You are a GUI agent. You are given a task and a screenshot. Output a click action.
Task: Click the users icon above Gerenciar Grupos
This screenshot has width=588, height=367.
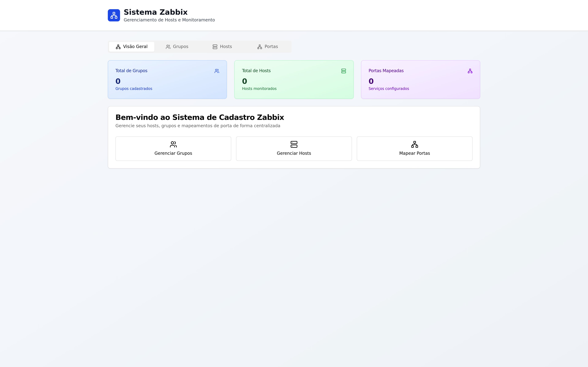tap(173, 144)
